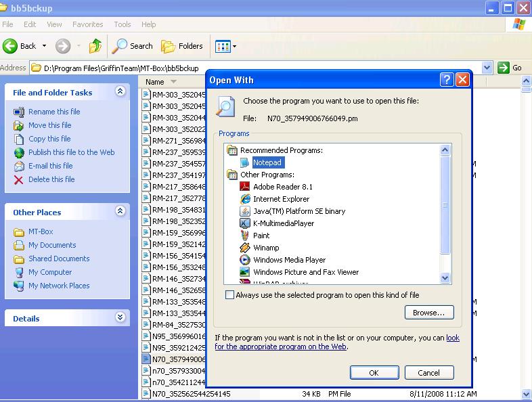Click the Cancel button
532x402 pixels.
(429, 373)
